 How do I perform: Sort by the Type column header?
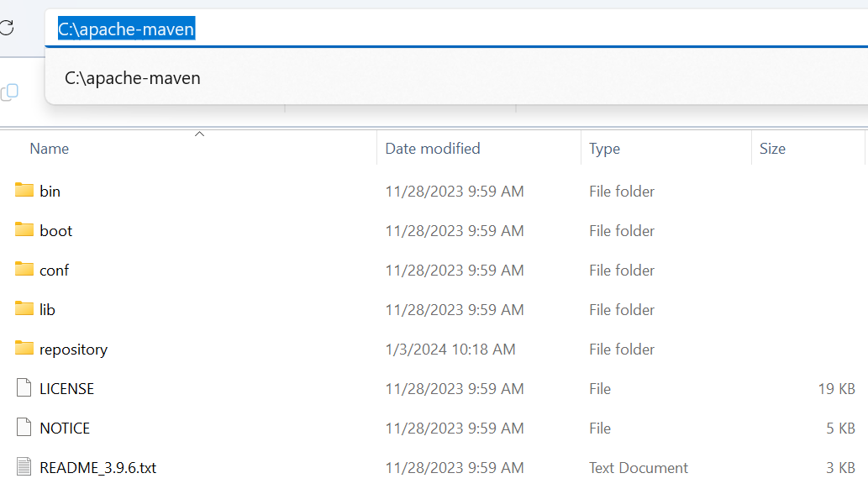coord(604,149)
